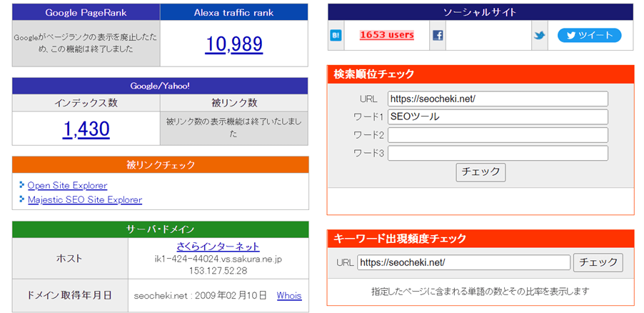Click the empty ワード2 input field

tap(498, 135)
